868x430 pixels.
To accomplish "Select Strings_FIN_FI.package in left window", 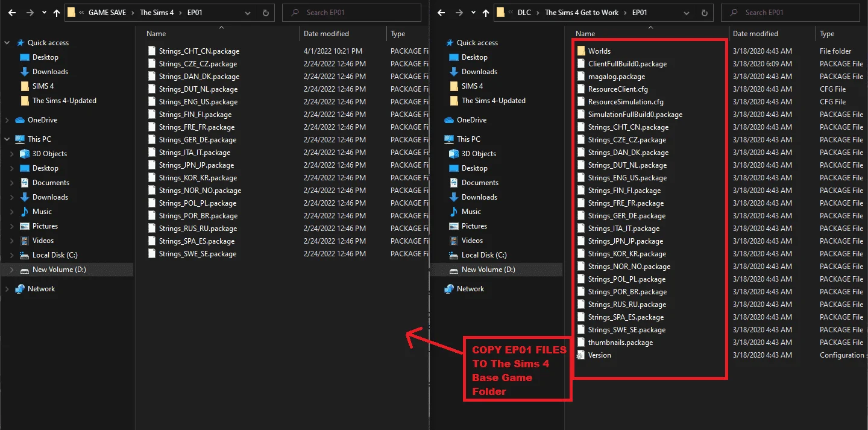I will point(195,115).
